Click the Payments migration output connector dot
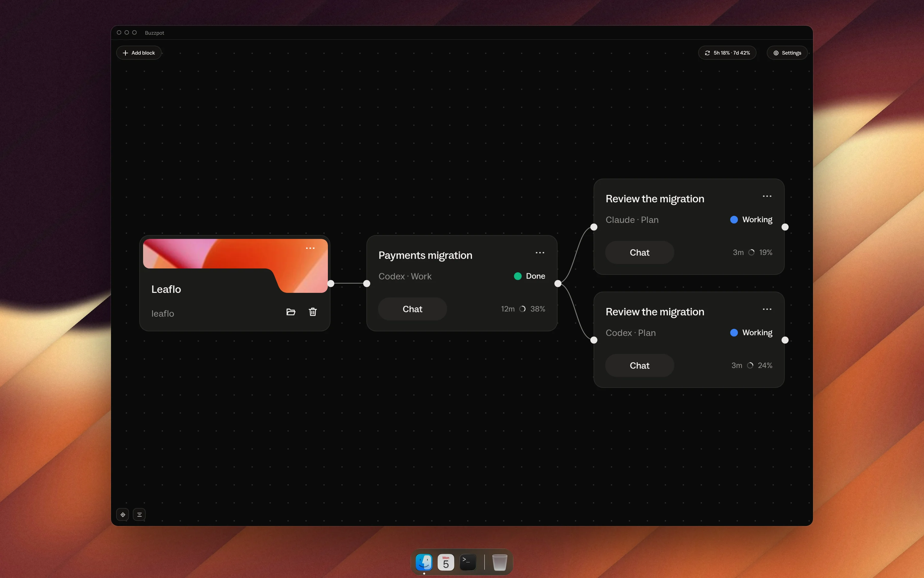The image size is (924, 578). pos(558,283)
